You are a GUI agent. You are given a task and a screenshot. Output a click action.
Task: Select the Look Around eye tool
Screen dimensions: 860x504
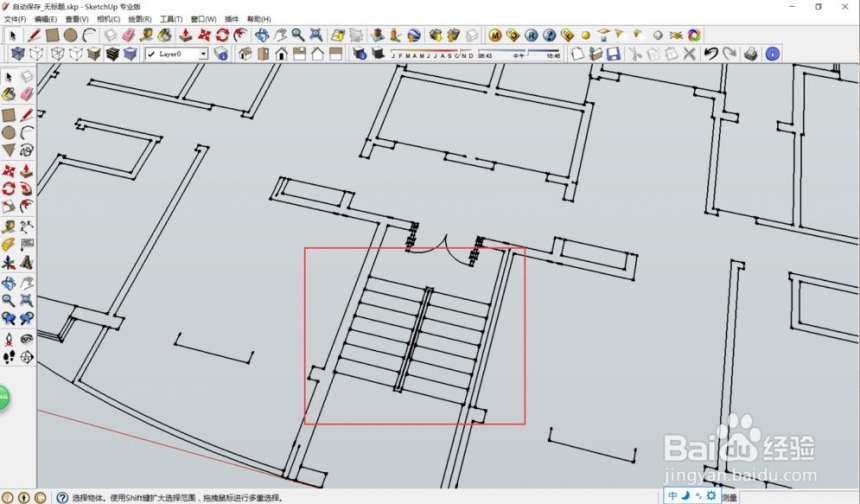26,339
